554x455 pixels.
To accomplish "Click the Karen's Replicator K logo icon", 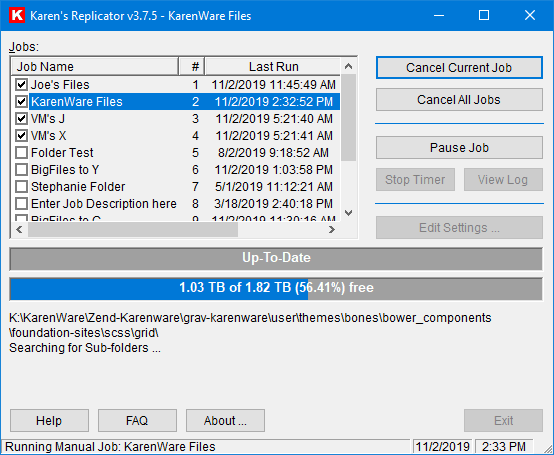I will [17, 16].
